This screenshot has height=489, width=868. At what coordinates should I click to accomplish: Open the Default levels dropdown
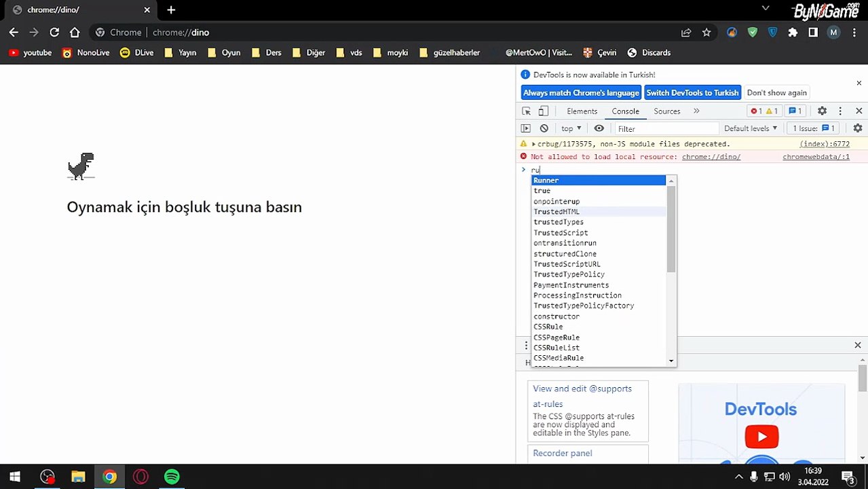pos(750,128)
